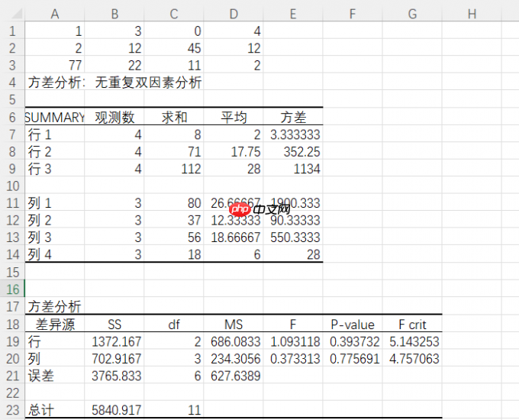The image size is (519, 420).
Task: Click cell with value 627.6389
Action: click(234, 376)
